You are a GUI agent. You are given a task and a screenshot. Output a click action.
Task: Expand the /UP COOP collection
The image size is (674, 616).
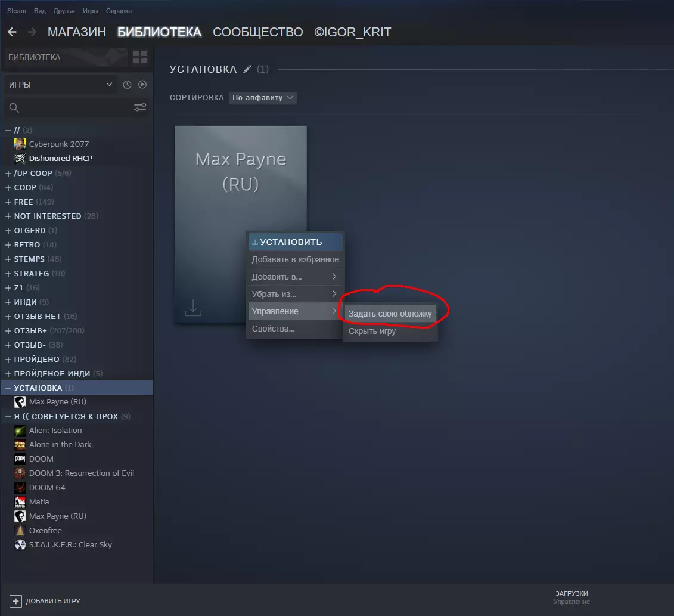[x=8, y=174]
